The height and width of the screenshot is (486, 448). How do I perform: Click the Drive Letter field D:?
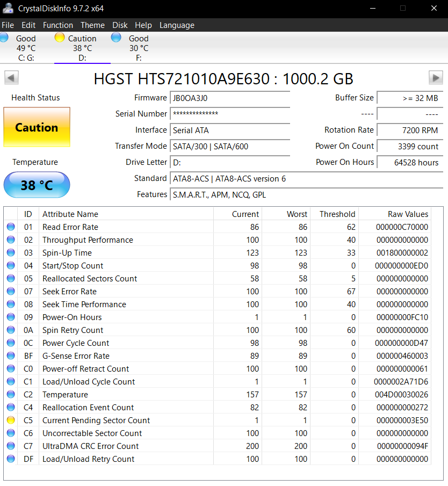[x=230, y=162]
